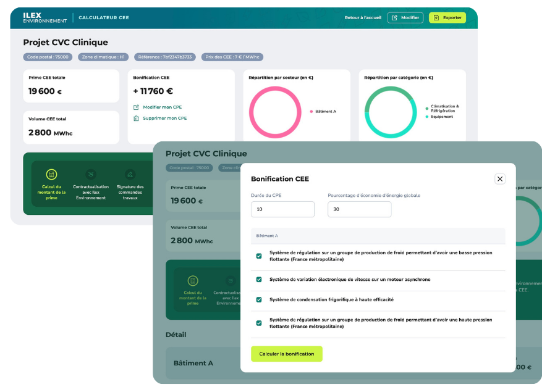
Task: Click the Signature des commandes travaux step icon
Action: (x=130, y=175)
